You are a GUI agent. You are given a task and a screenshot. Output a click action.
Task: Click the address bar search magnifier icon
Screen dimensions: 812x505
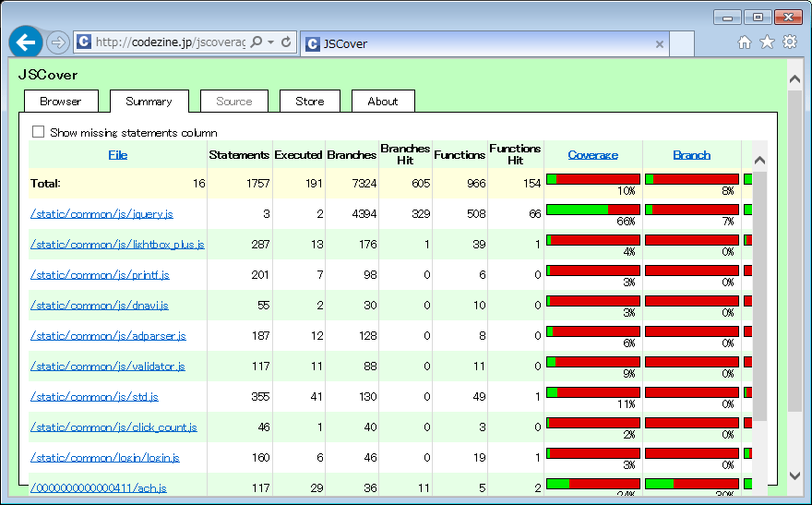pos(257,42)
